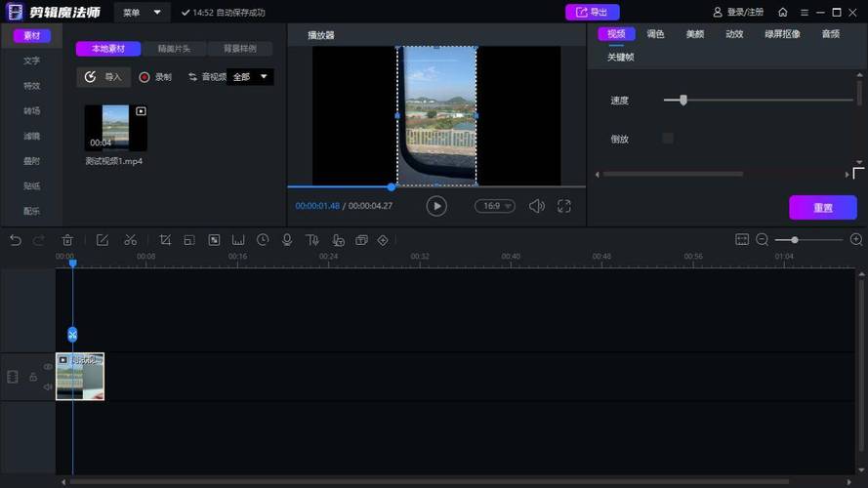The image size is (868, 488).
Task: Delete the selected clip with the trash icon
Action: click(x=67, y=240)
